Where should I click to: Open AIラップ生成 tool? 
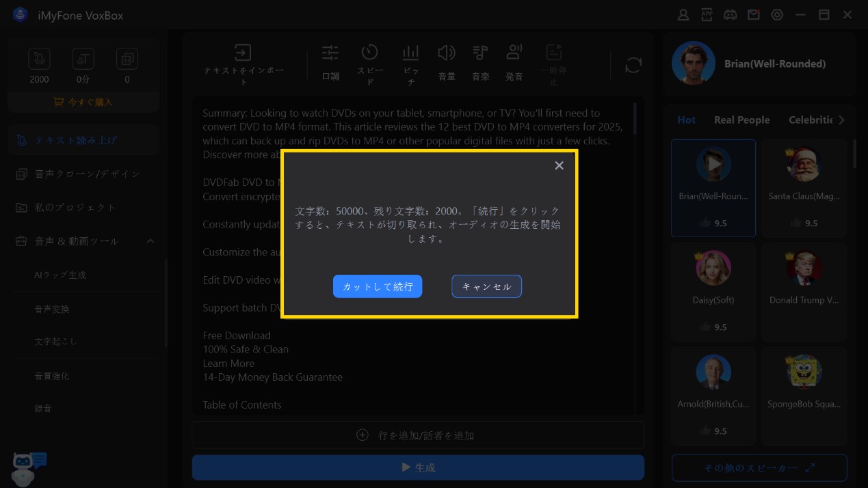click(60, 275)
